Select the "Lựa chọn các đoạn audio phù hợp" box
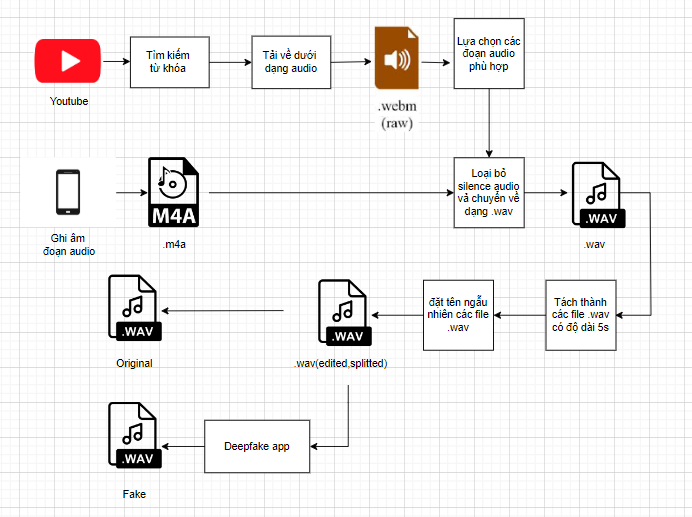Viewport: 692px width, 517px height. point(488,53)
